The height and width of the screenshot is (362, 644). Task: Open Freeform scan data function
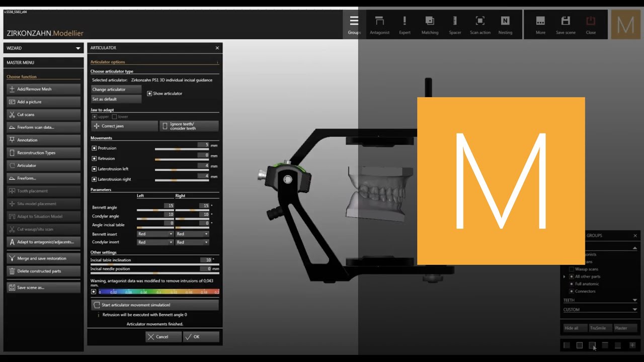click(x=43, y=127)
